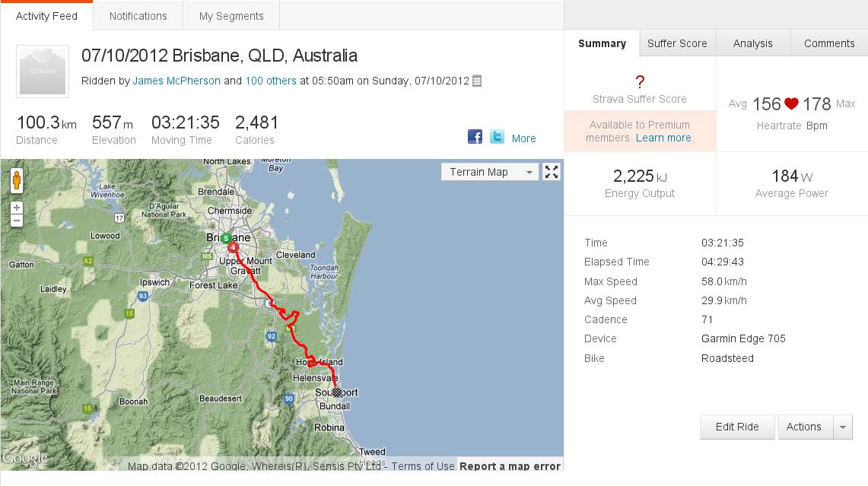The height and width of the screenshot is (486, 868).
Task: Click the green start marker on map
Action: point(226,239)
